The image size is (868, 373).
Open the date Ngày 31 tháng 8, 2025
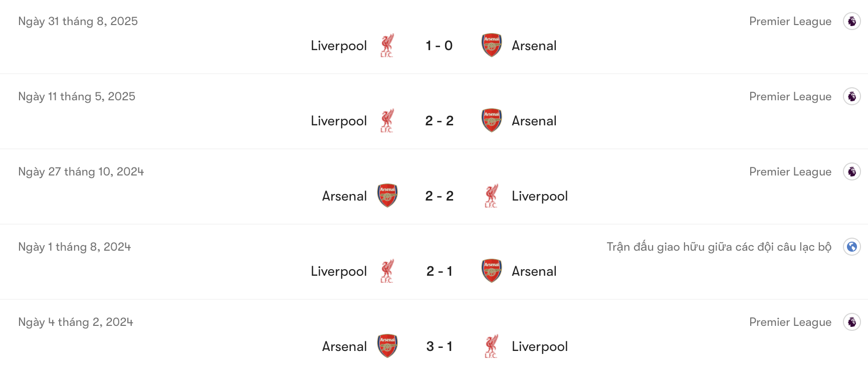tap(78, 21)
